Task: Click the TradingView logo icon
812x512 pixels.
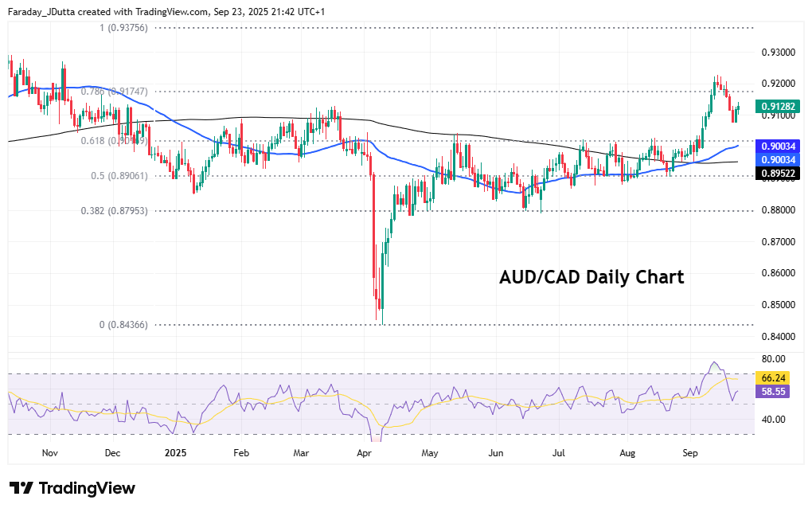Action: (21, 488)
